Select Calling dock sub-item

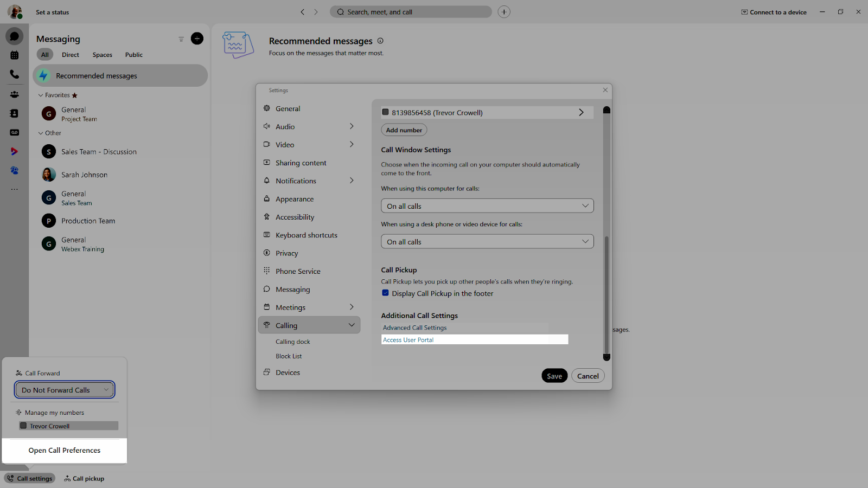[293, 342]
